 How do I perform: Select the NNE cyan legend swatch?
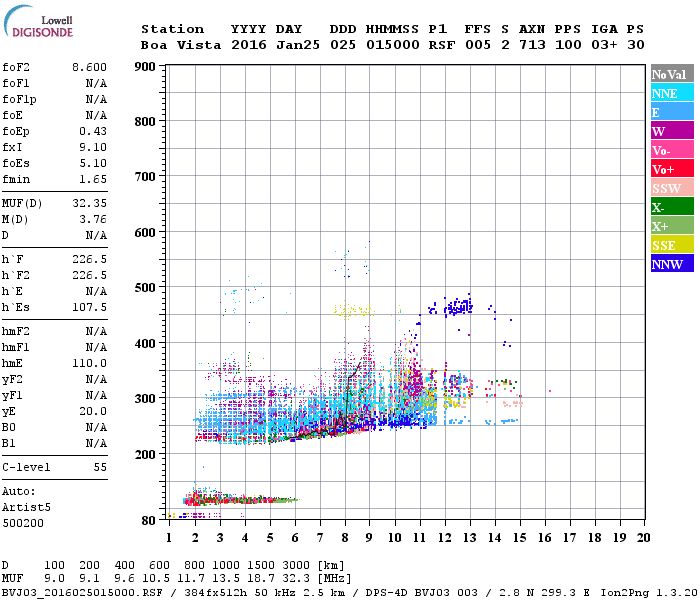[x=672, y=93]
